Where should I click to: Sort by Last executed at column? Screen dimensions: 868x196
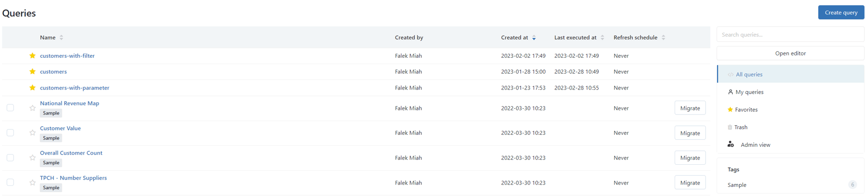pyautogui.click(x=602, y=38)
